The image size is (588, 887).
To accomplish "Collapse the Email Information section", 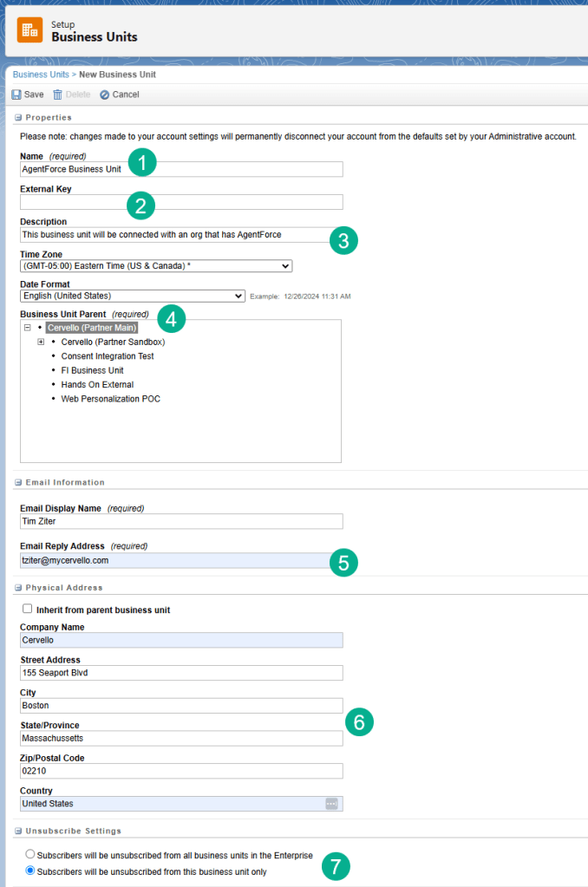I will tap(17, 482).
